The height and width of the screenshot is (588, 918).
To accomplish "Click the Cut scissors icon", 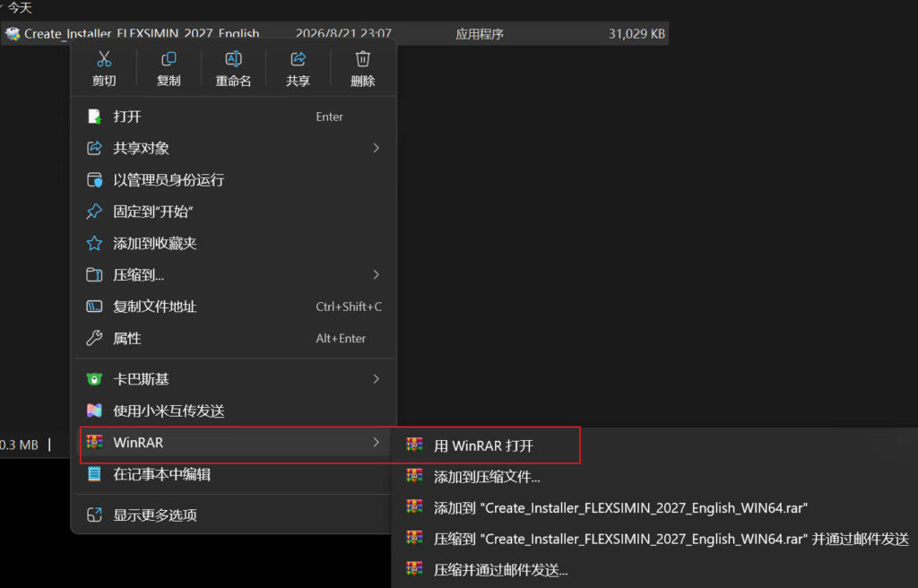I will [x=104, y=59].
